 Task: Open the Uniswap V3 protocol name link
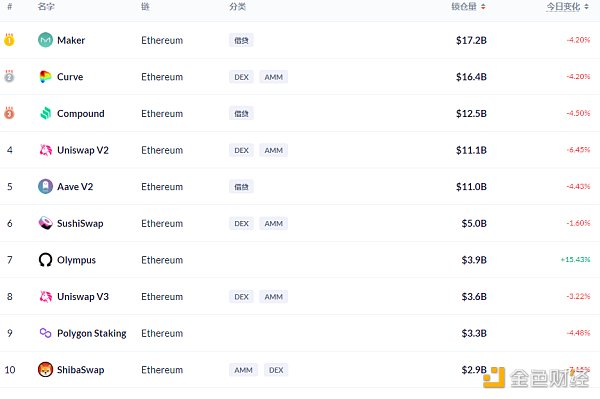(83, 296)
